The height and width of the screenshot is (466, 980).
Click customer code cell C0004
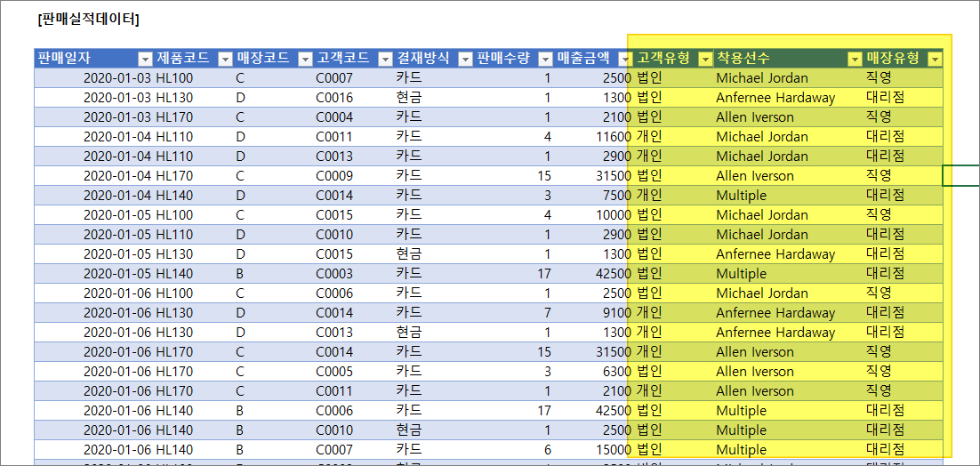point(353,117)
